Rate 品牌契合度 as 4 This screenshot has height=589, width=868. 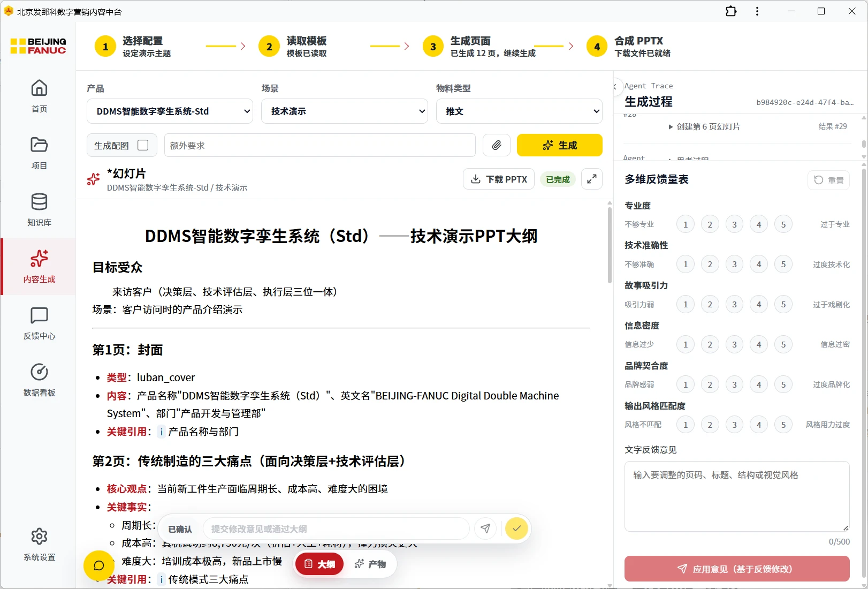coord(759,385)
